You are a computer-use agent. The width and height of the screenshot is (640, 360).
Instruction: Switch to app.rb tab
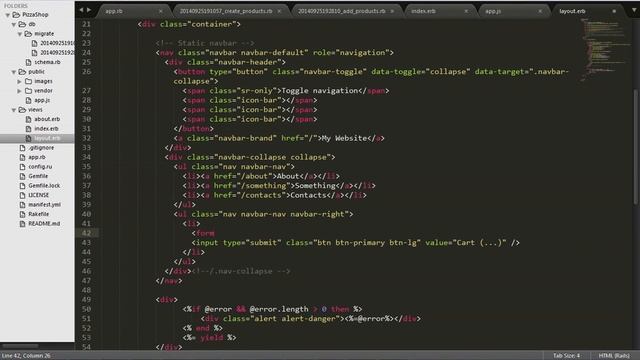(x=114, y=11)
